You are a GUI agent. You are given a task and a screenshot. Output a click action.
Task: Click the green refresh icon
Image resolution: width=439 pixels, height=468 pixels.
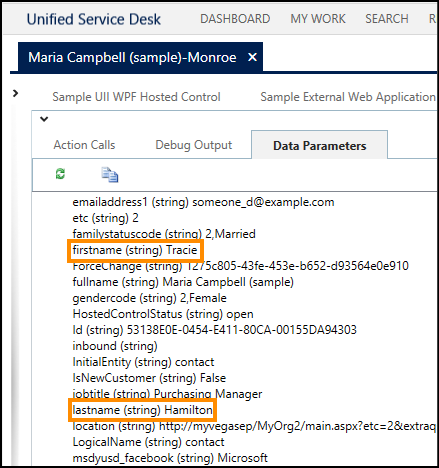(x=60, y=174)
